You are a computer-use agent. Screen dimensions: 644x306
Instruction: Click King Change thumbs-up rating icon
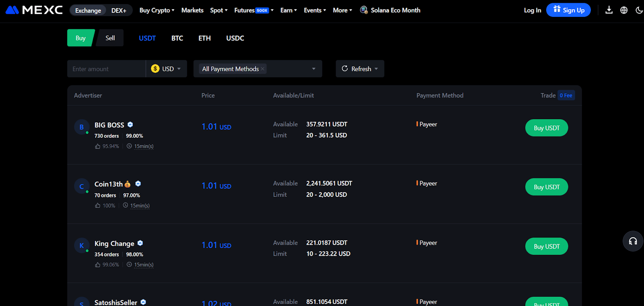[x=97, y=265]
